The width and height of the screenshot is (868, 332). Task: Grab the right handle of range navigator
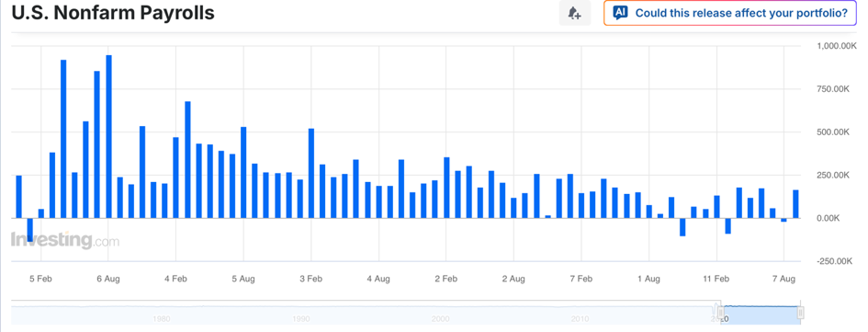[800, 314]
